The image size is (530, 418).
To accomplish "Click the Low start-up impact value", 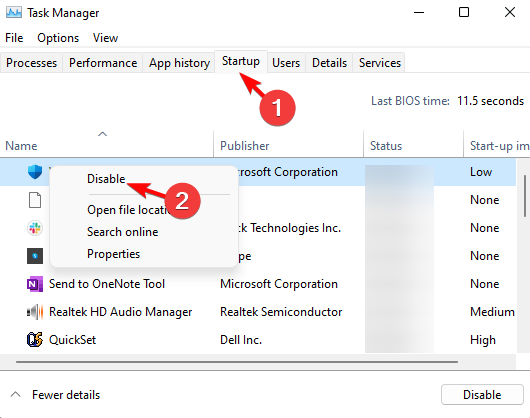I will coord(481,172).
